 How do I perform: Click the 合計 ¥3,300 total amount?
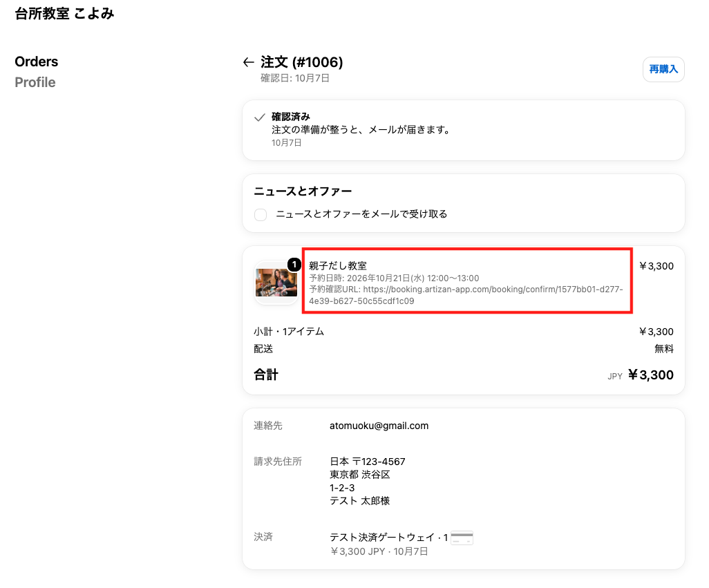coord(651,374)
